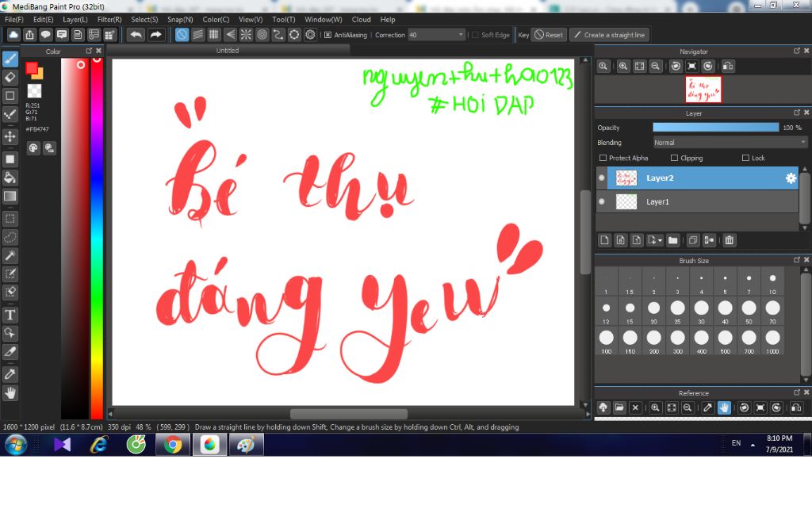This screenshot has width=812, height=524.
Task: Enable parallel snap lines
Action: coord(197,35)
